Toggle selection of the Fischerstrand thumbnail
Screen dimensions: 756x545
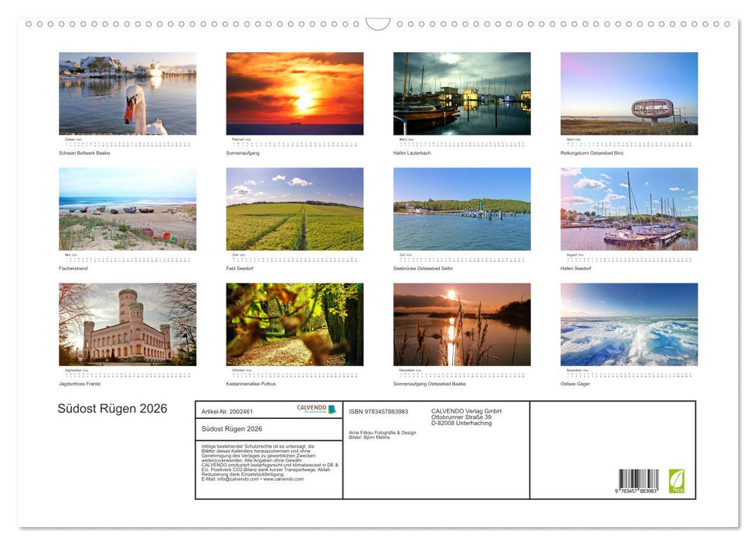tap(128, 208)
